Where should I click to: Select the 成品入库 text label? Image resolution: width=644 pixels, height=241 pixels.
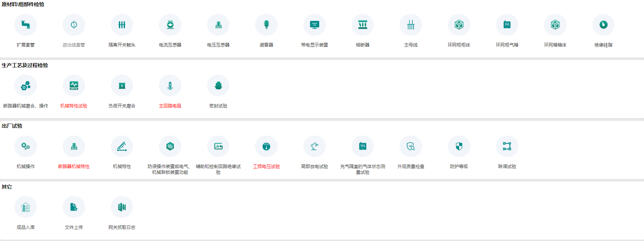point(26,227)
